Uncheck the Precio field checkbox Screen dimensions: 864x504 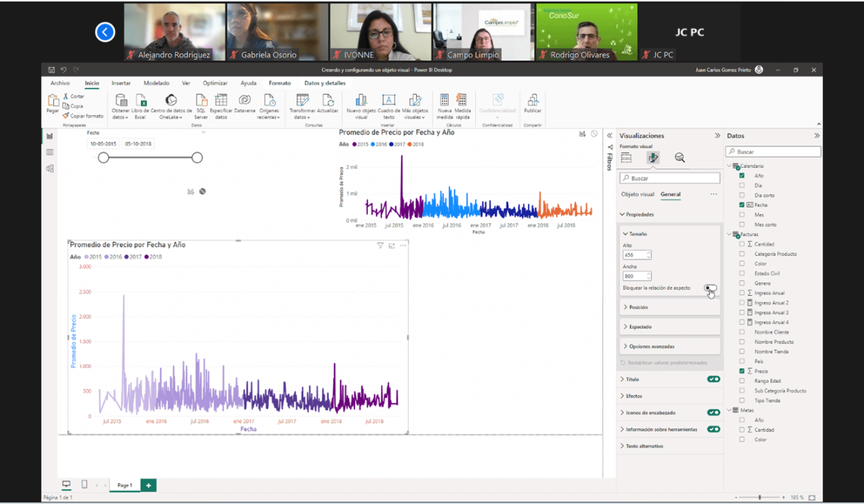click(742, 371)
